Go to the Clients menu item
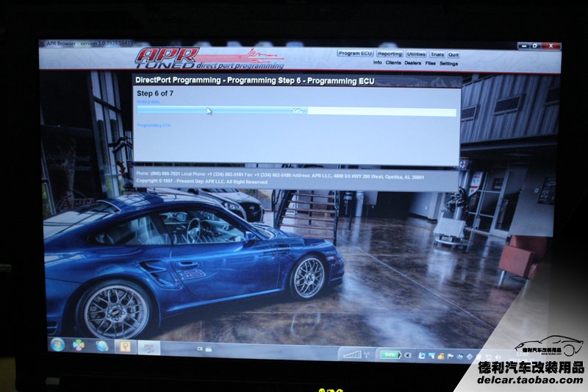588x392 pixels. (x=393, y=63)
